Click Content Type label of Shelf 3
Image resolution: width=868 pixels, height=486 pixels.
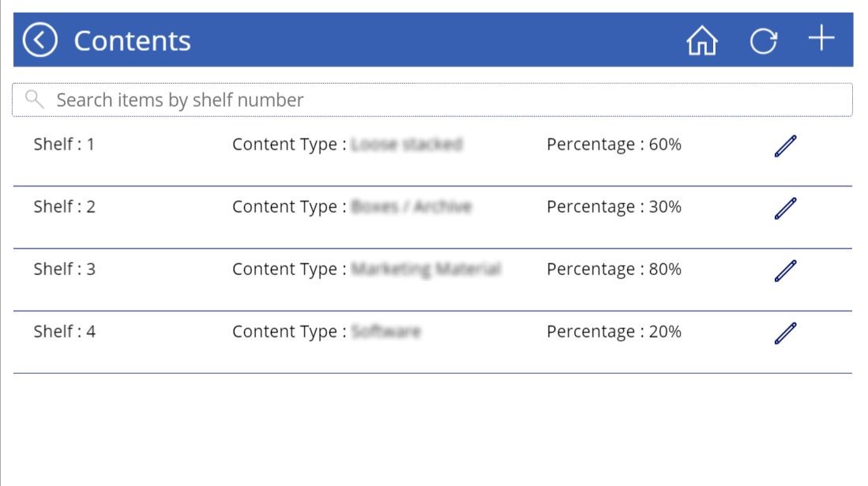pyautogui.click(x=289, y=270)
